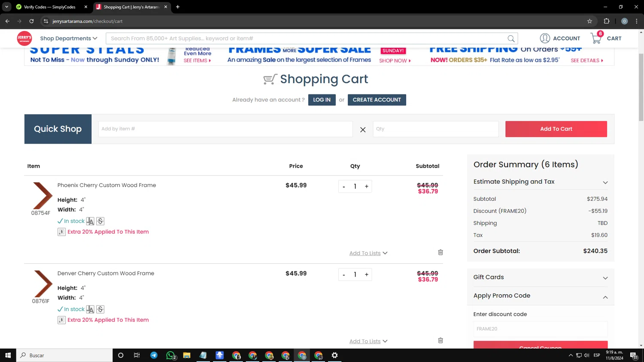
Task: Open Windows Start menu
Action: tap(8, 355)
